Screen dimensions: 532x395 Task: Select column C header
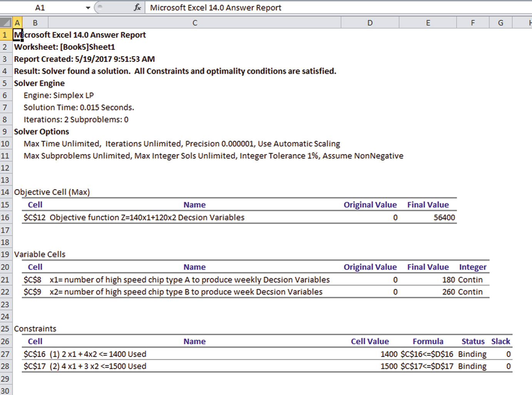coord(194,23)
